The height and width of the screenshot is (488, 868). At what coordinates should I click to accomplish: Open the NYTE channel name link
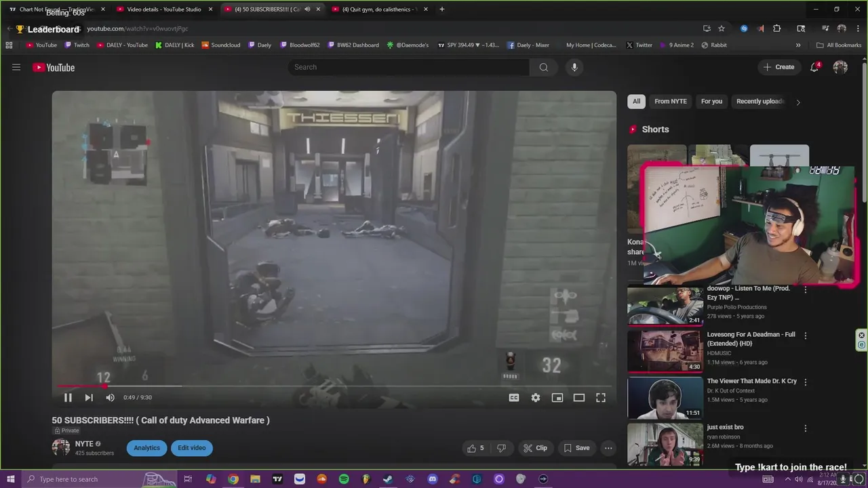(84, 444)
